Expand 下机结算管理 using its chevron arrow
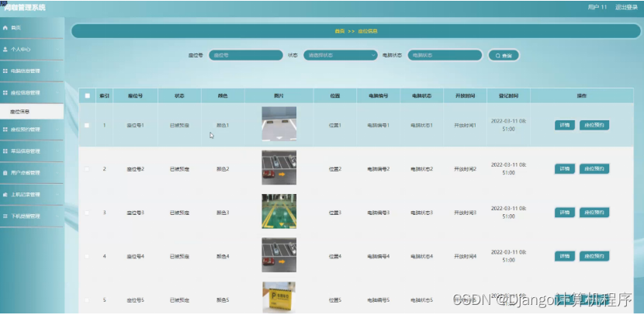Screen dimensions: 644x315 [x=57, y=216]
